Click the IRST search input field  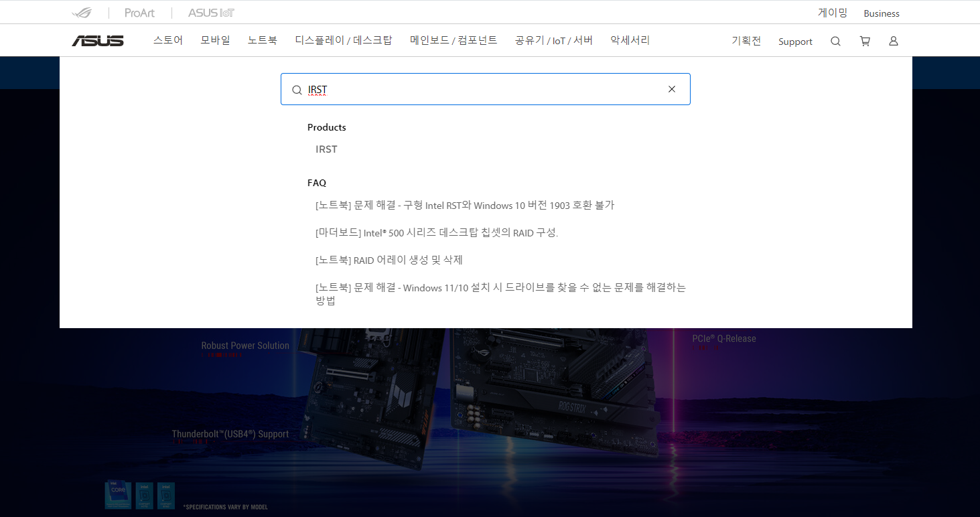tap(485, 89)
